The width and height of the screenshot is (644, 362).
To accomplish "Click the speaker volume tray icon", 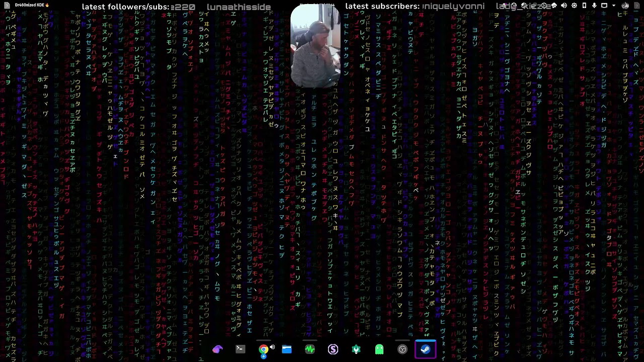I will point(563,6).
